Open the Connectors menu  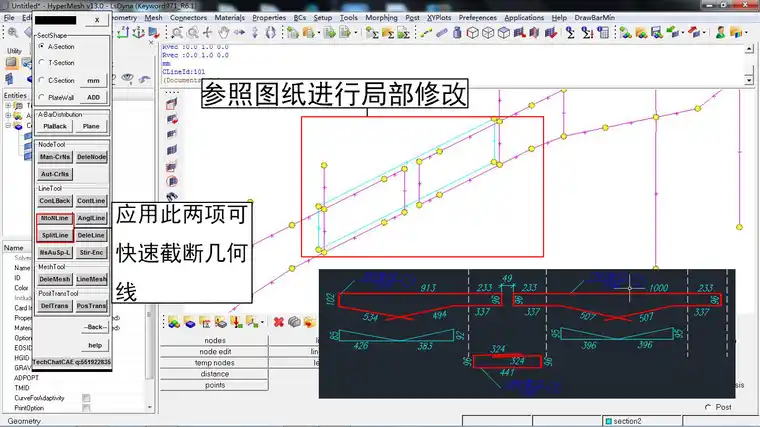[x=188, y=17]
